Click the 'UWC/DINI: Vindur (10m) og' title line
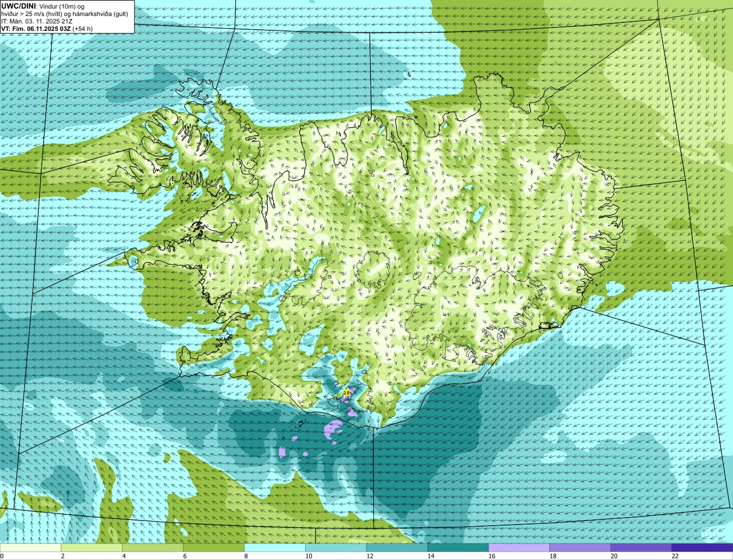 (x=43, y=5)
